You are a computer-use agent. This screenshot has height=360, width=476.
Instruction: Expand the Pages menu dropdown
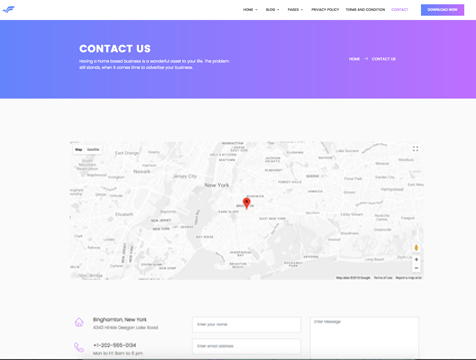tap(295, 10)
